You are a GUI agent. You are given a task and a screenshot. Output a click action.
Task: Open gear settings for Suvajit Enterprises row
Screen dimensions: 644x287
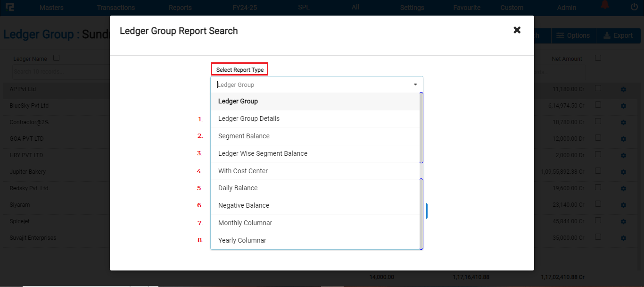[x=623, y=238]
